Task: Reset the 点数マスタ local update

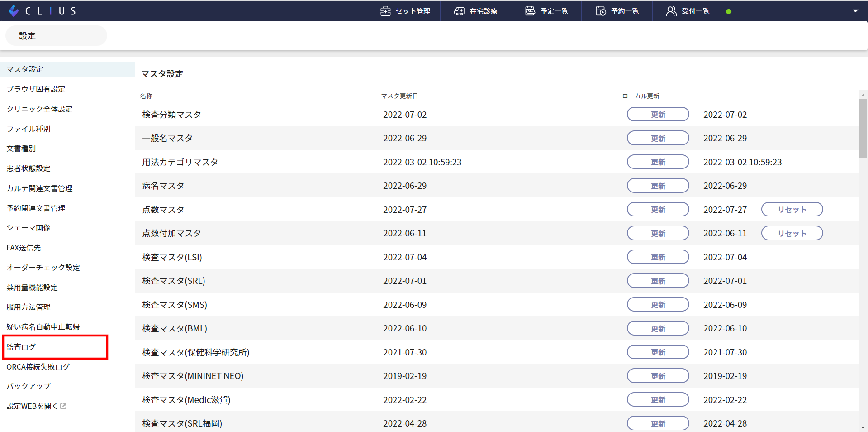Action: click(x=792, y=210)
